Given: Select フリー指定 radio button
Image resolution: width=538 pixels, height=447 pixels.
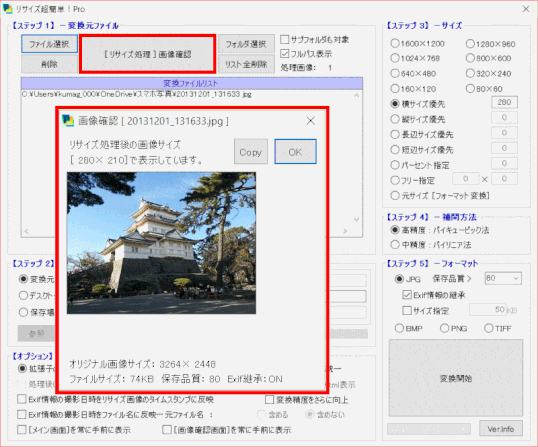Looking at the screenshot, I should [395, 180].
